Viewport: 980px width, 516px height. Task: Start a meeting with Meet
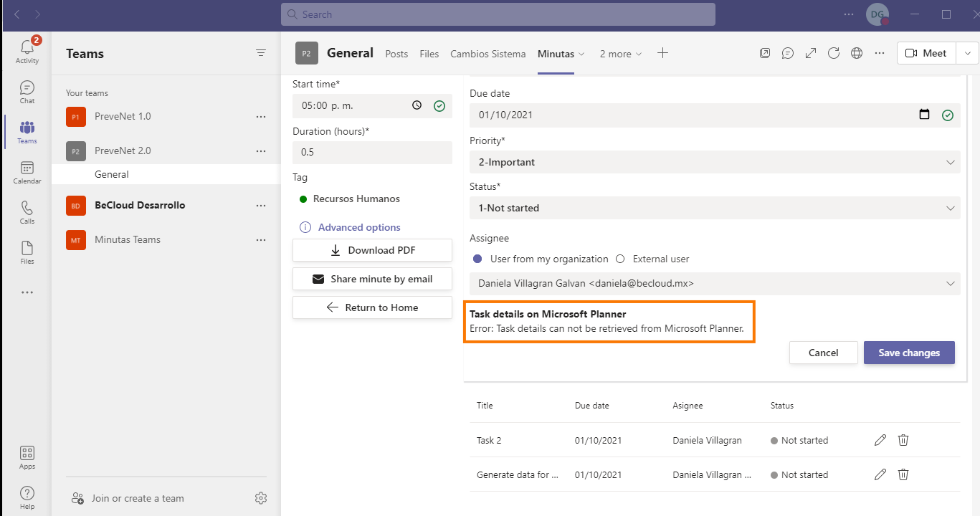pyautogui.click(x=926, y=53)
